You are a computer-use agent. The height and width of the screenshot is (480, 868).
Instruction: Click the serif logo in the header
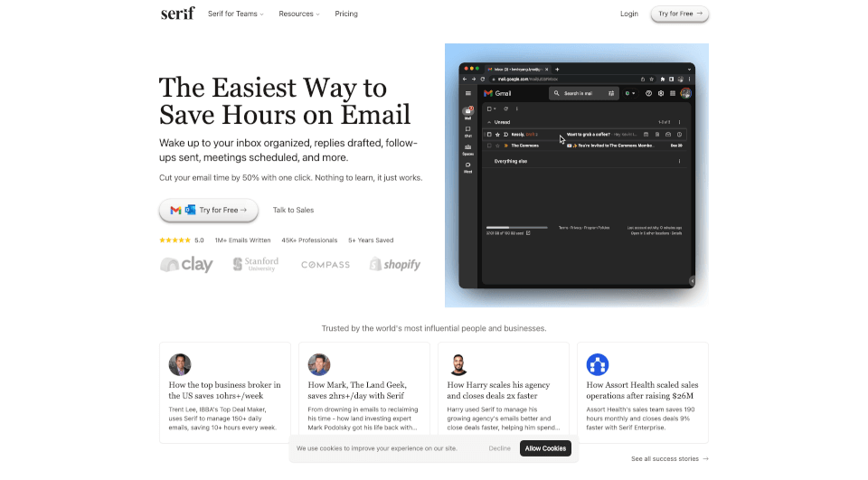pos(177,13)
